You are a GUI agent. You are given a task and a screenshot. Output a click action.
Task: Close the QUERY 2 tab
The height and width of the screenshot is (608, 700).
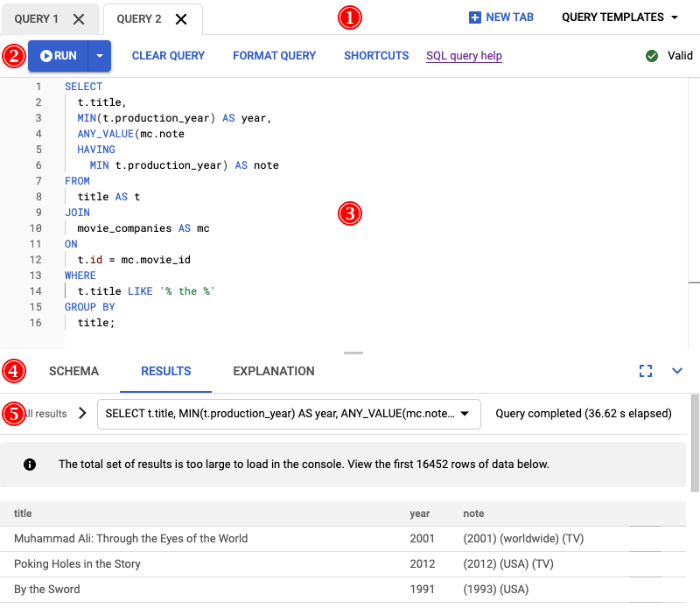point(181,18)
